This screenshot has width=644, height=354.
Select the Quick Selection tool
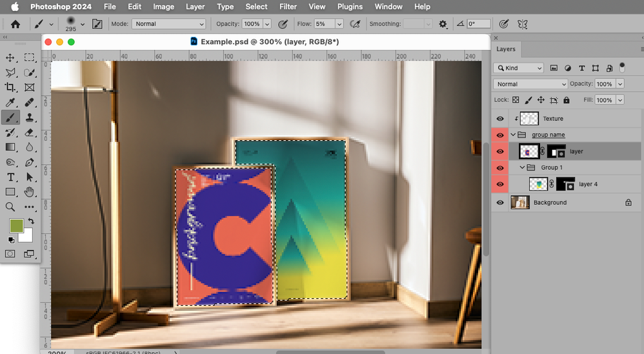tap(29, 73)
